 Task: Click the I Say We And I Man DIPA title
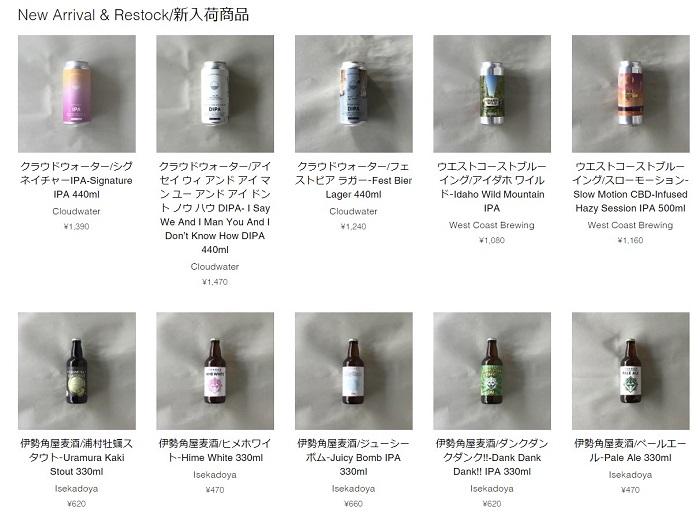[x=215, y=208]
